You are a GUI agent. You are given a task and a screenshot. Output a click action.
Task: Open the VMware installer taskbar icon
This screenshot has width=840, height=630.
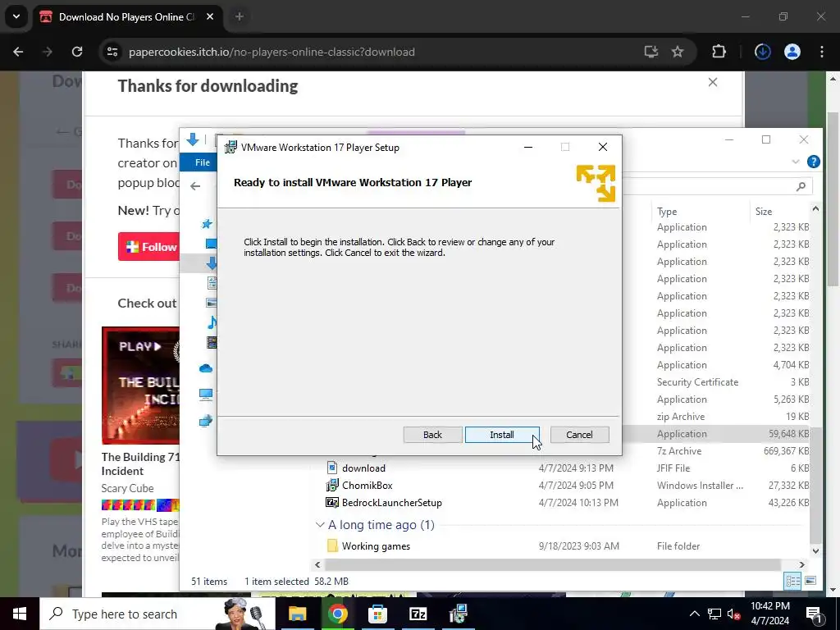click(458, 614)
